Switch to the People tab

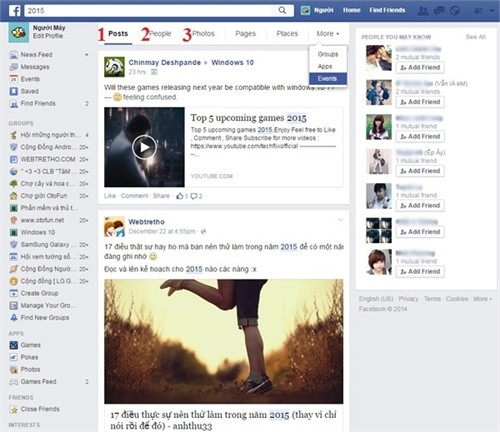[x=160, y=34]
